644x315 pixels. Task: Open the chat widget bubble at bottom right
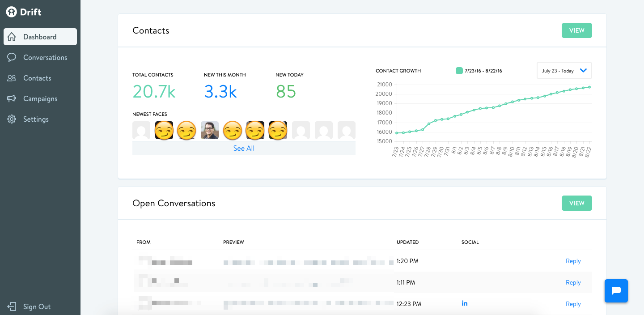616,291
